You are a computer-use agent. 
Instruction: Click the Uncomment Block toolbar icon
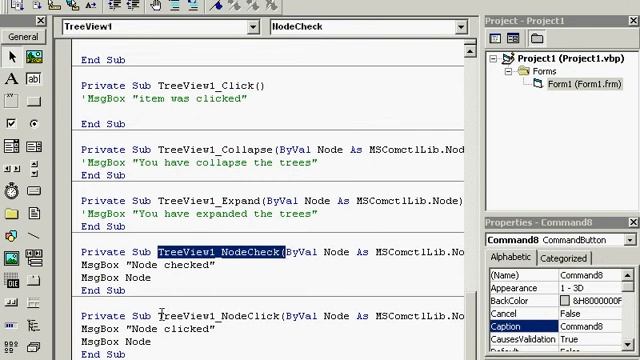point(193,5)
